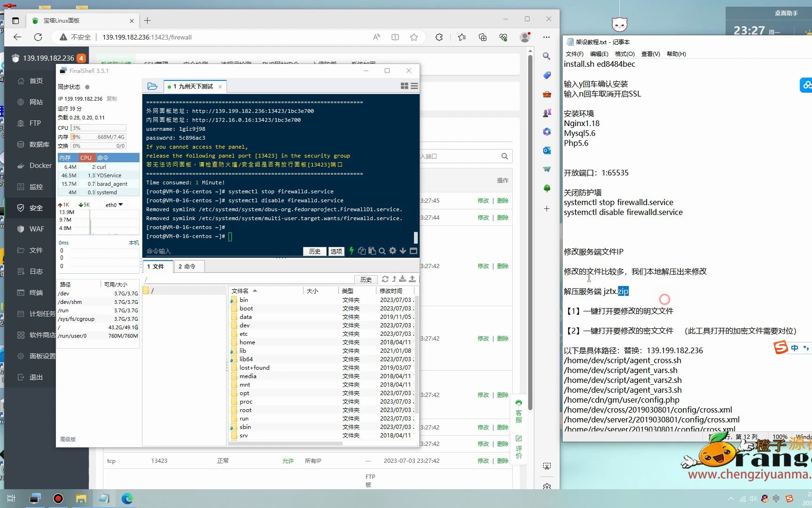Open File Explorer from Windows taskbar
This screenshot has width=812, height=508.
(x=81, y=499)
